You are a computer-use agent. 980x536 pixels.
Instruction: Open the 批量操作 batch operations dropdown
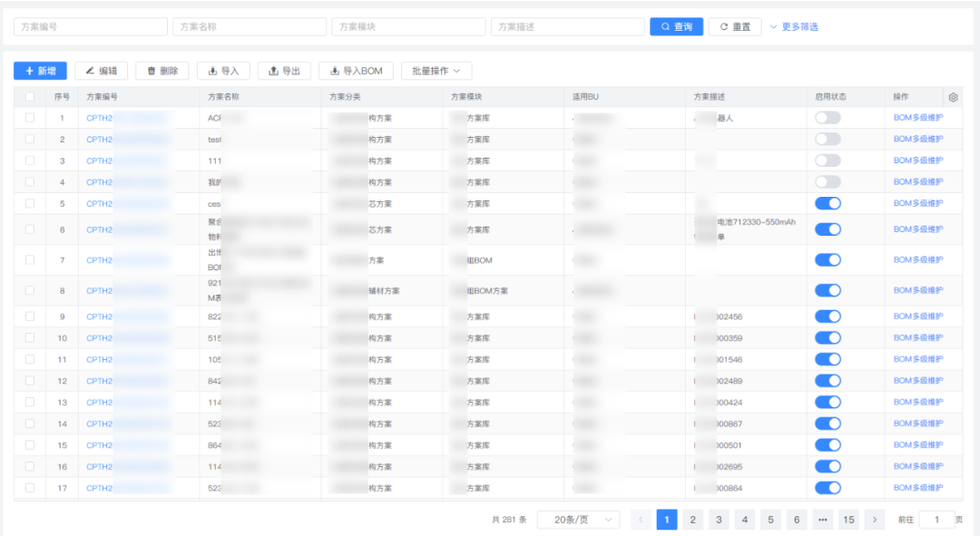(436, 71)
